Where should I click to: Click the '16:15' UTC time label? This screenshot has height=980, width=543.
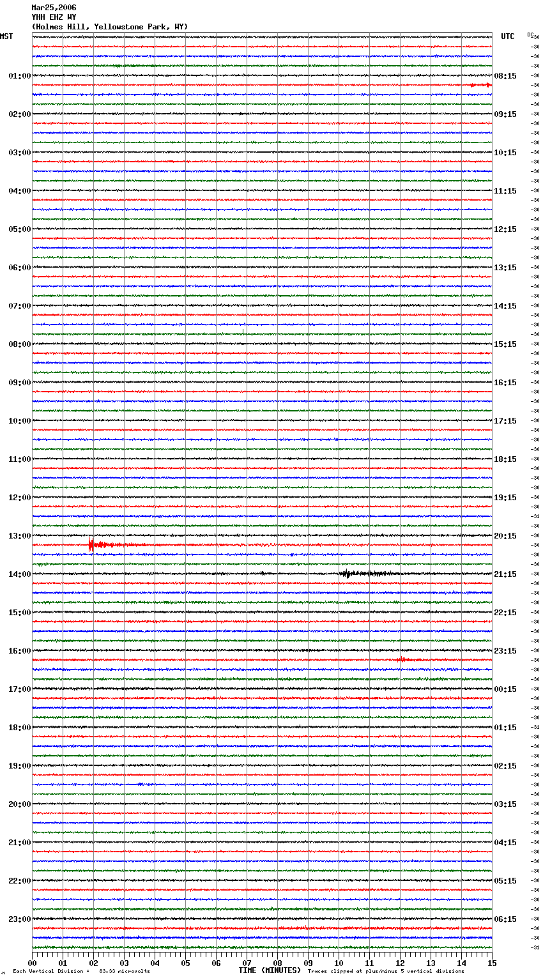point(505,383)
